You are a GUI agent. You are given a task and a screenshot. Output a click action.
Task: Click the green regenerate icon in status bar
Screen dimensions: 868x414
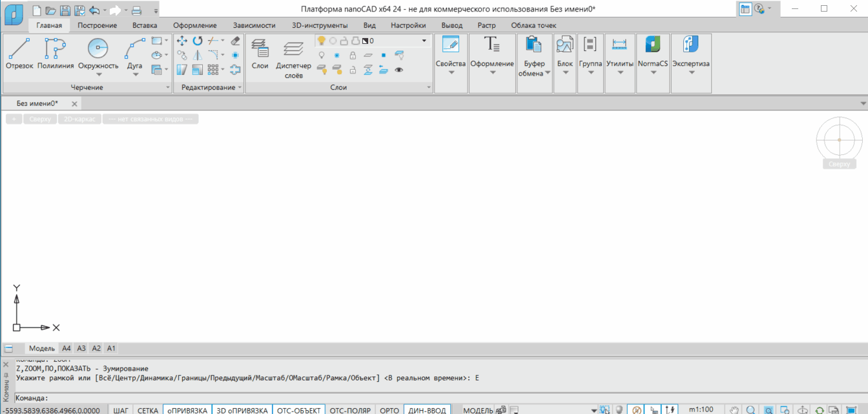(x=820, y=409)
